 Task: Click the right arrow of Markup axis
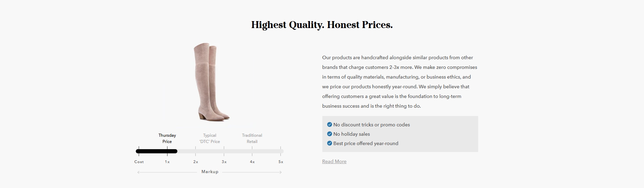pos(280,172)
